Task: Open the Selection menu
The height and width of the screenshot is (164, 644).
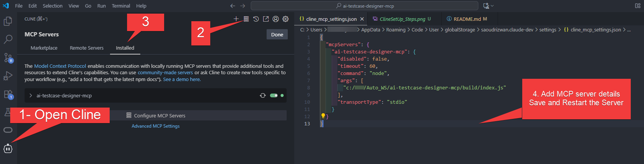Action: point(53,6)
